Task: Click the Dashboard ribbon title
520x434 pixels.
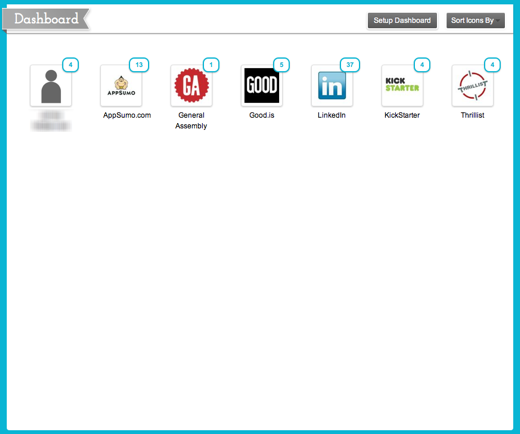Action: coord(46,19)
